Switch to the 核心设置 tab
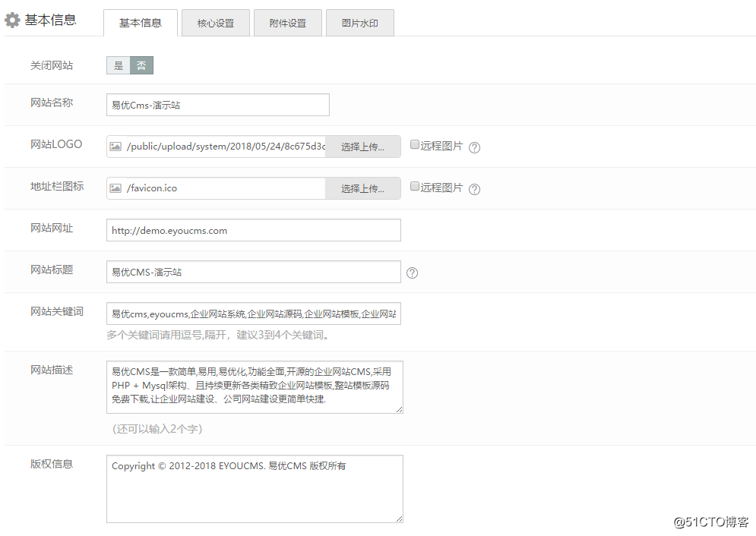Screen dimensions: 756x536 pyautogui.click(x=216, y=23)
